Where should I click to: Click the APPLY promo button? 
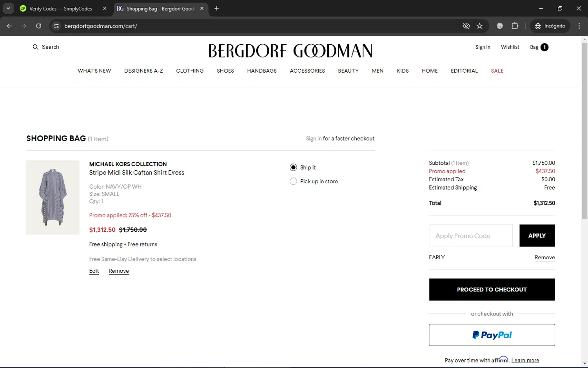click(x=537, y=236)
